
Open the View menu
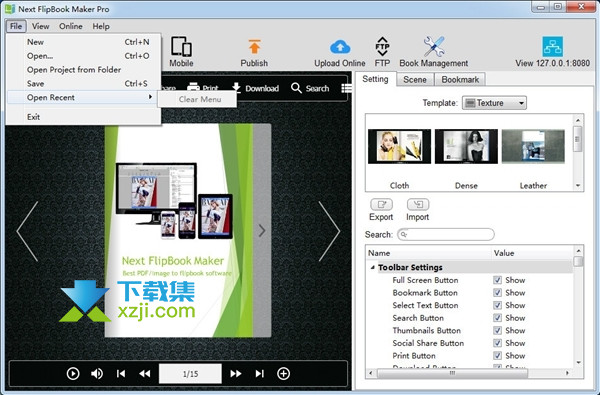[x=41, y=26]
